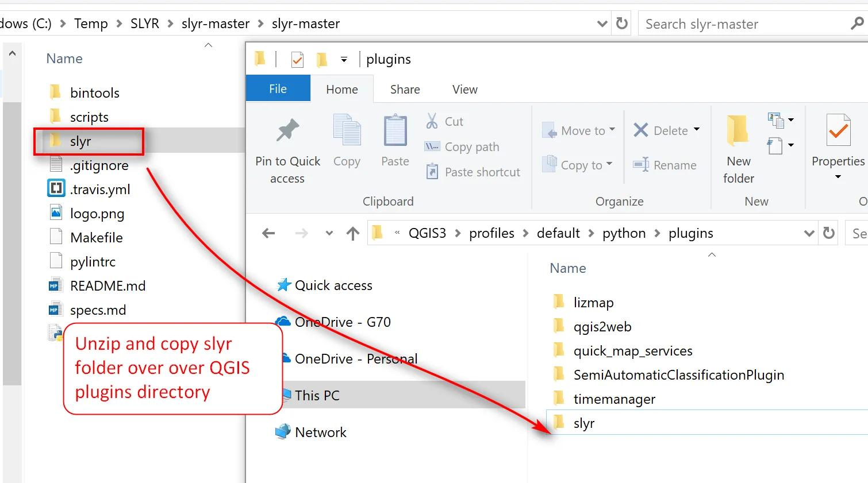
Task: Click the Cut scissors icon
Action: 432,121
